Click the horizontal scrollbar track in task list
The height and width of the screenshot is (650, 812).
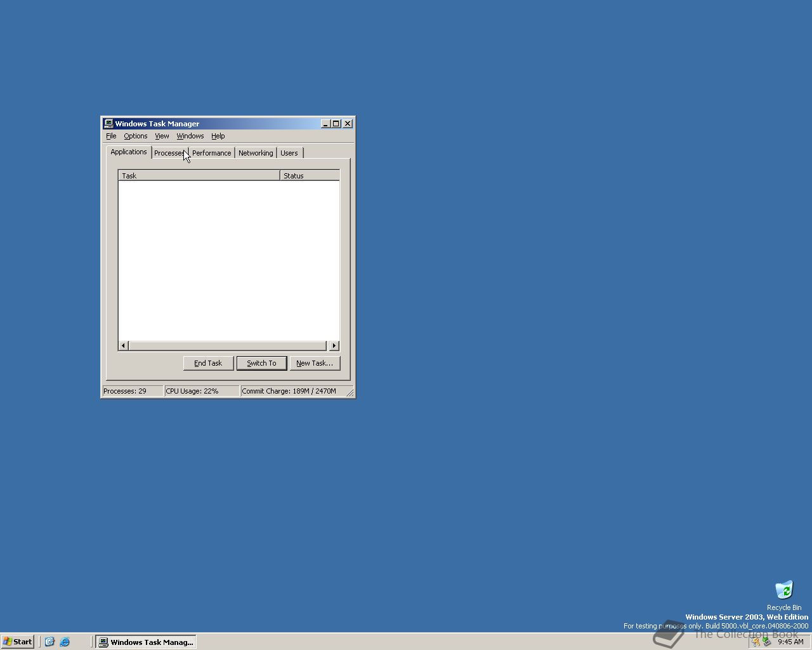coord(229,345)
